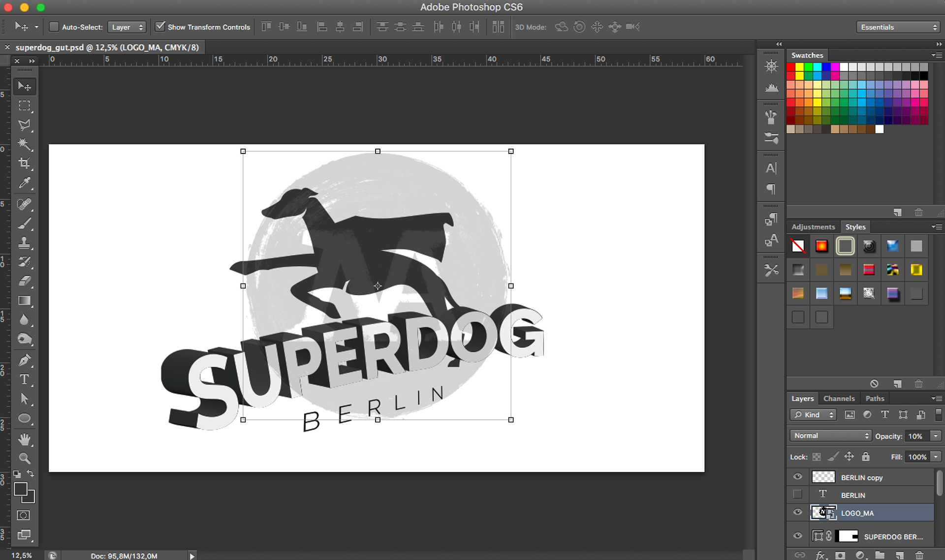
Task: Select the Pen tool
Action: (24, 360)
